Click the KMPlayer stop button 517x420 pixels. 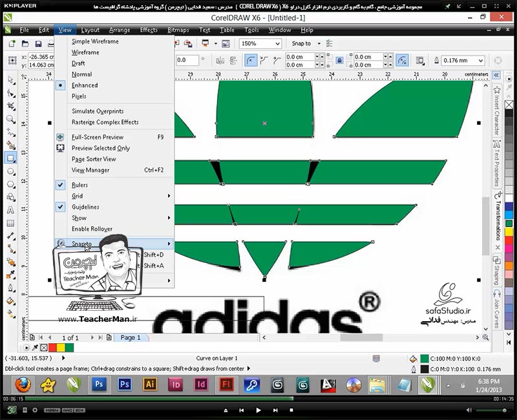coord(291,410)
